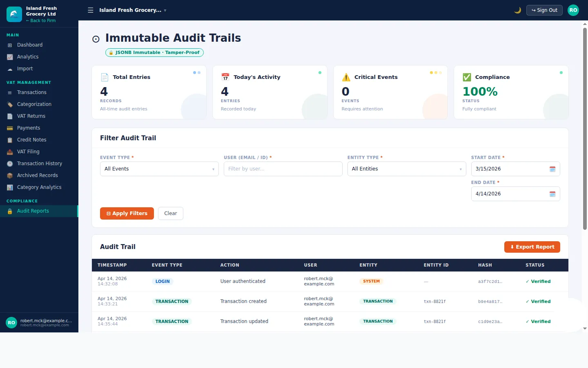The width and height of the screenshot is (588, 368).
Task: Click the Sign Out button
Action: (544, 10)
